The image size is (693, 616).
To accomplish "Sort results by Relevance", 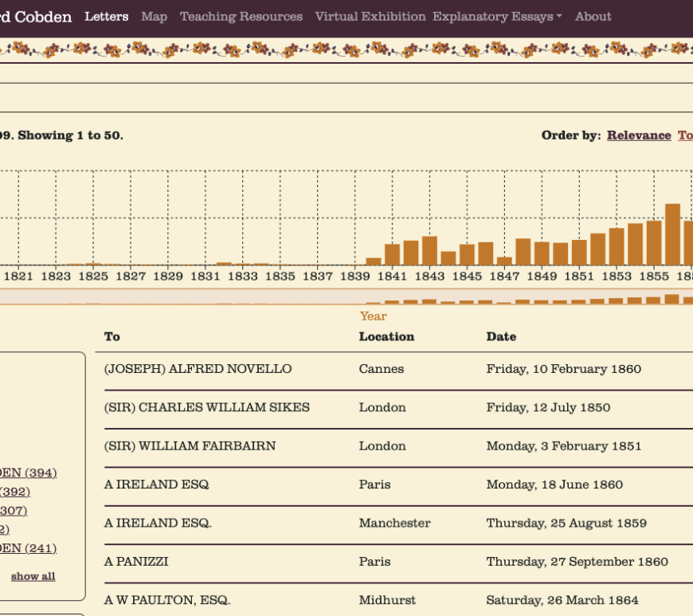I will [x=639, y=135].
